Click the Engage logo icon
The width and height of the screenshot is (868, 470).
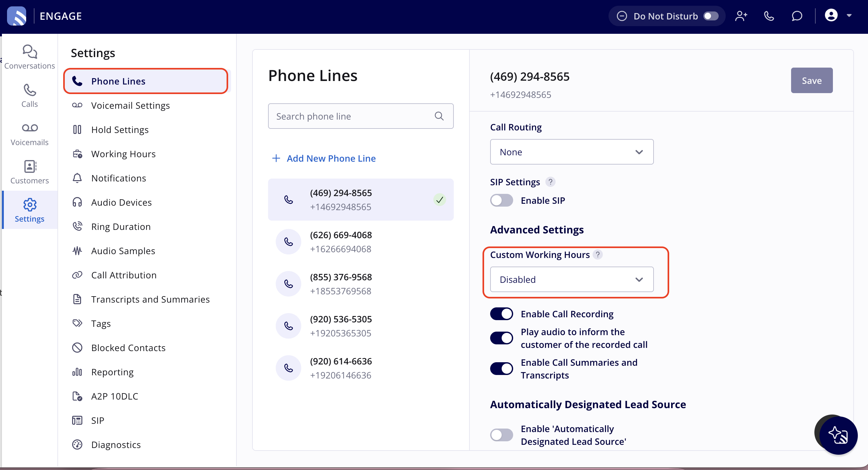pos(17,16)
